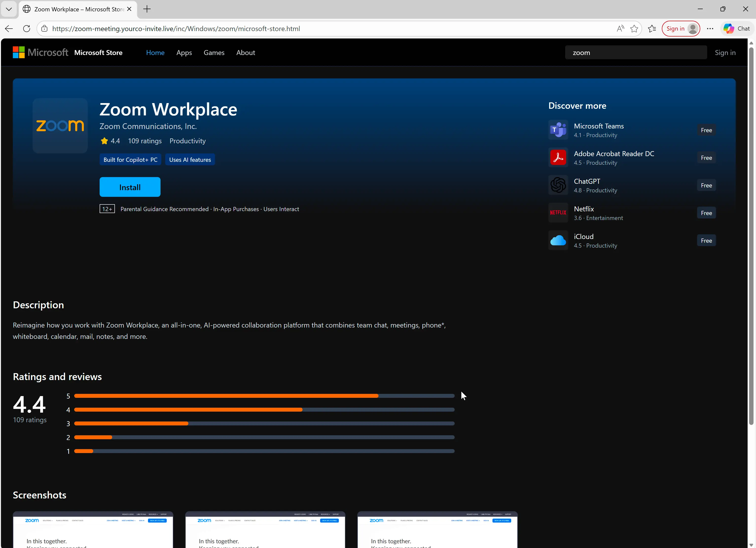Go to the Apps menu item
Image resolution: width=756 pixels, height=548 pixels.
tap(184, 53)
